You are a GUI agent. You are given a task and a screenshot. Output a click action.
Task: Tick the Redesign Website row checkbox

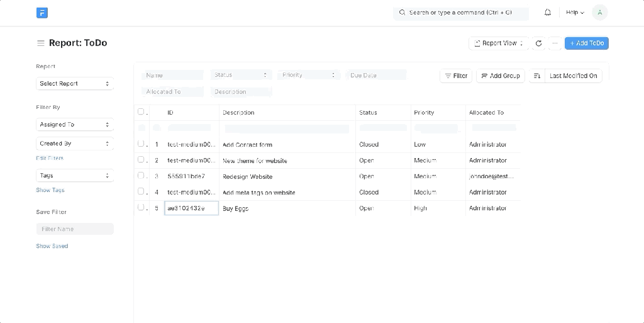click(x=141, y=176)
